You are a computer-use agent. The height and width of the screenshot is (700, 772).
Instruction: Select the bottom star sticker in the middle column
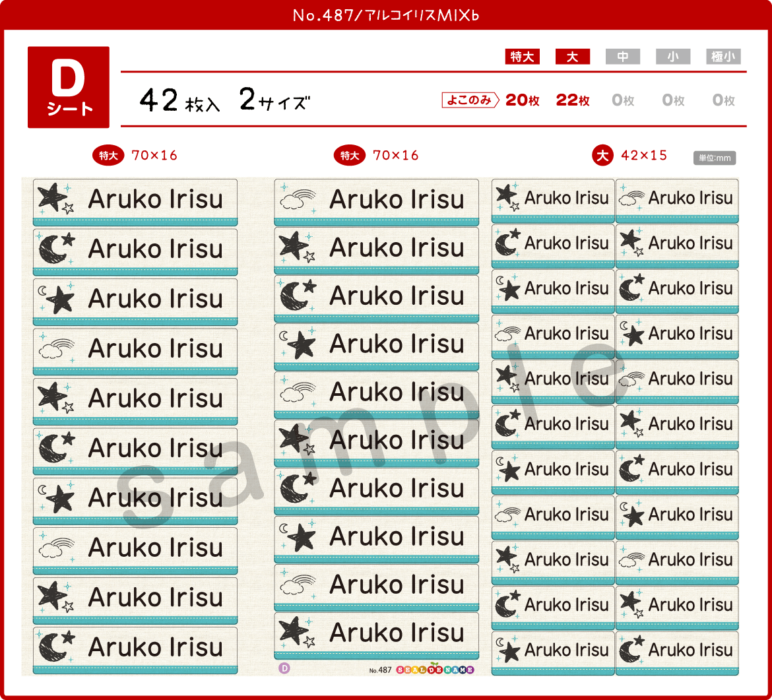pos(376,635)
